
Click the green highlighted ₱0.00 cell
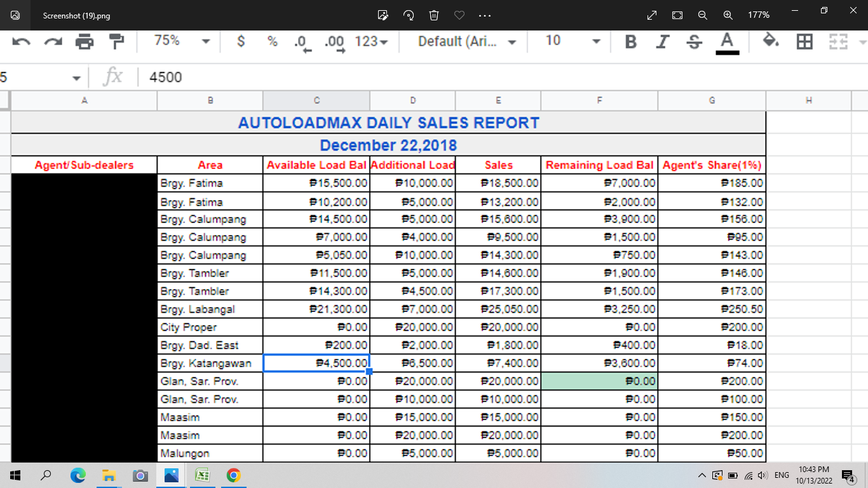pos(599,381)
